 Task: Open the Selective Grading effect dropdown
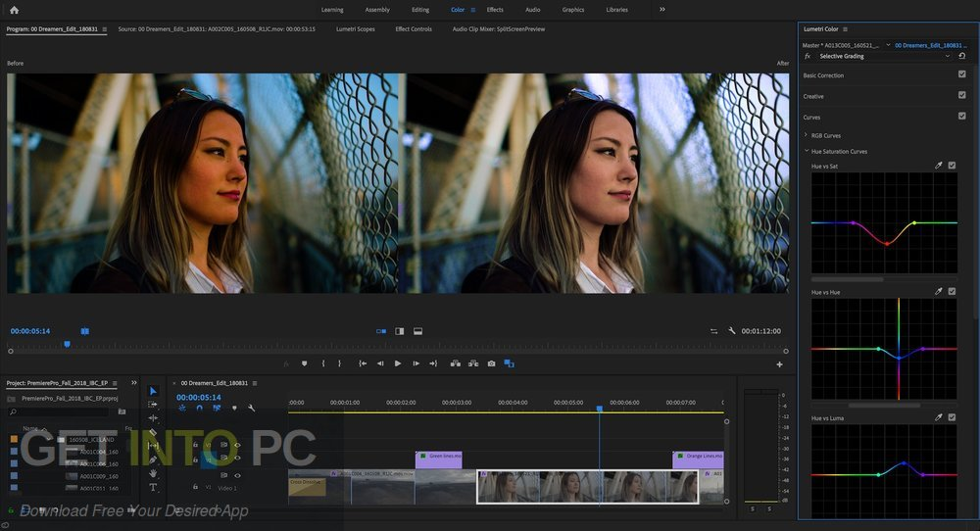coord(947,56)
